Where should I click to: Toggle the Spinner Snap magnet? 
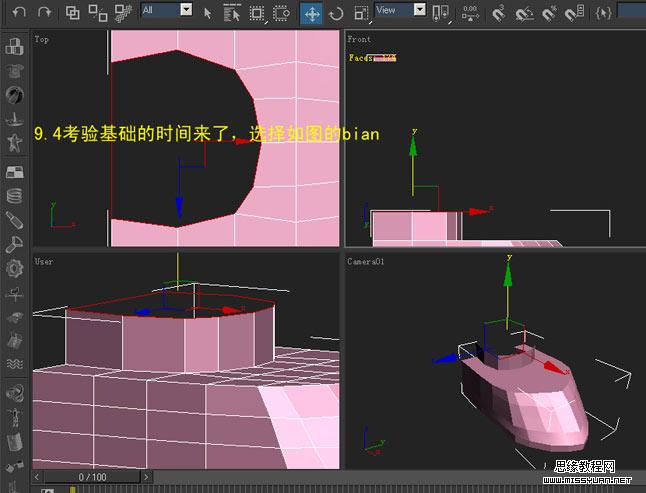click(574, 13)
